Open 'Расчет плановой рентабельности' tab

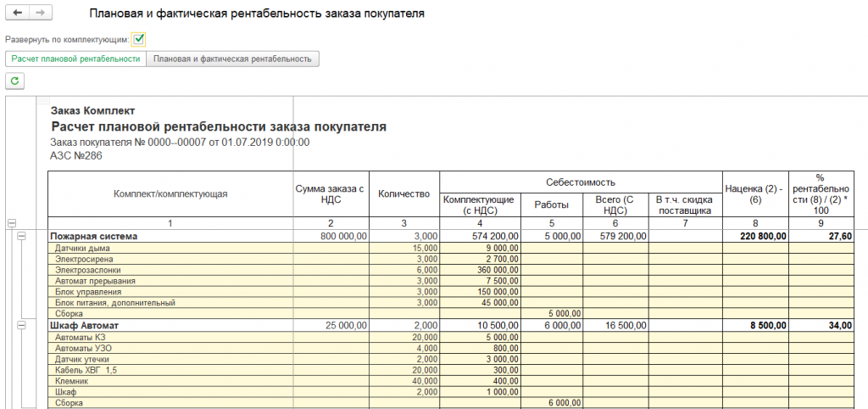(x=75, y=59)
